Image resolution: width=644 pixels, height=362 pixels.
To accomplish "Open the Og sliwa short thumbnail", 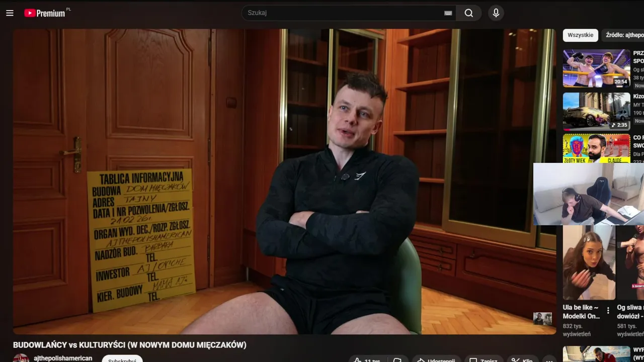I will coord(630,262).
